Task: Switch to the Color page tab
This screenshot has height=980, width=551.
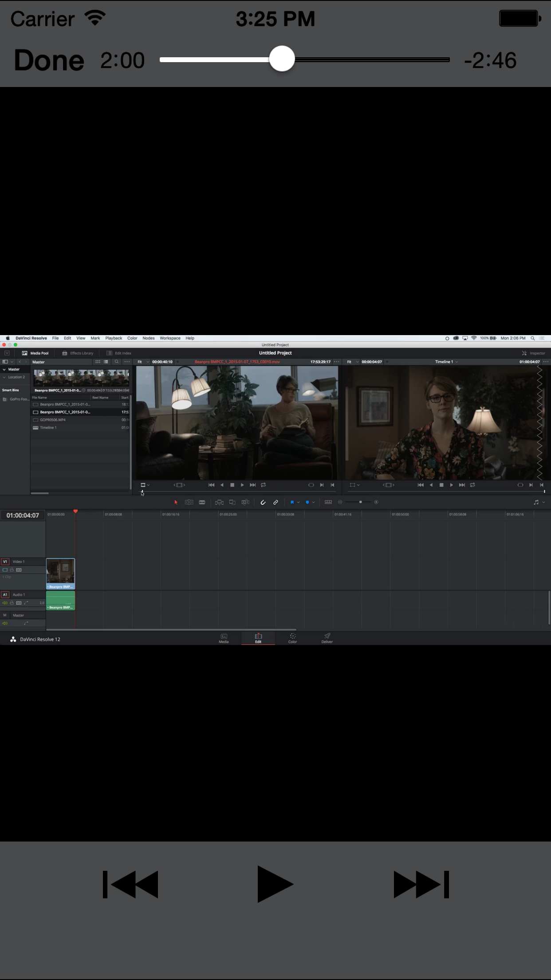Action: click(x=292, y=638)
